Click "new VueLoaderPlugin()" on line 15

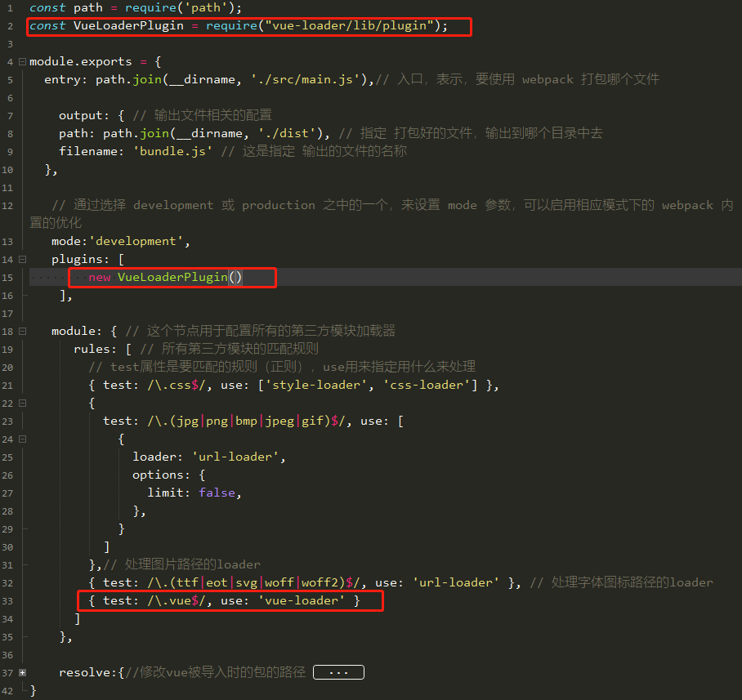pyautogui.click(x=165, y=277)
